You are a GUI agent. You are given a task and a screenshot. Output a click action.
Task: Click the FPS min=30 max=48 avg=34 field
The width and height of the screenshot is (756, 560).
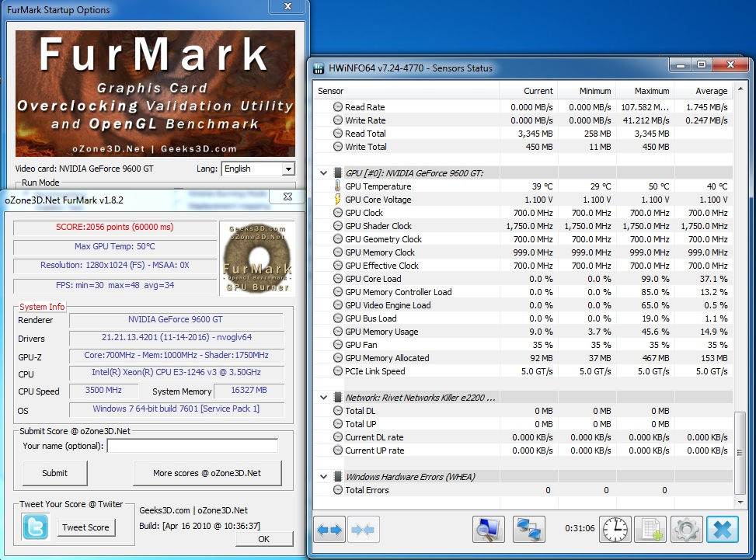coord(115,285)
